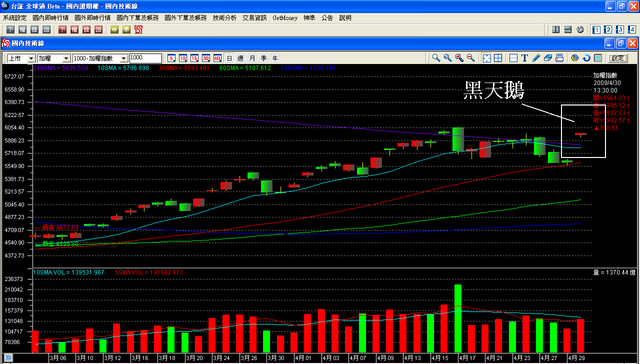
Task: Click the 10SMA VOL = 139531.967 label
Action: (x=69, y=272)
